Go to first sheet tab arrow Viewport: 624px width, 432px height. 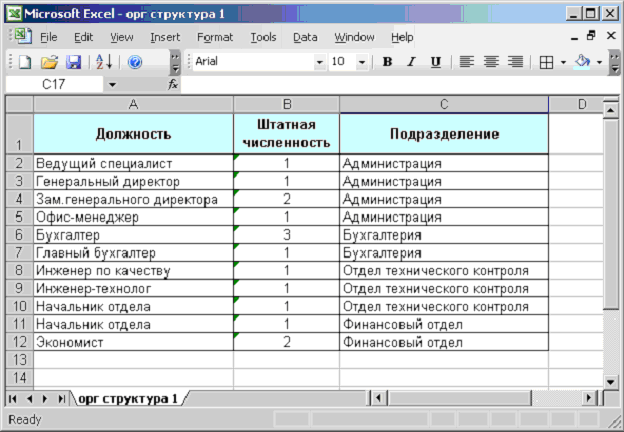13,399
